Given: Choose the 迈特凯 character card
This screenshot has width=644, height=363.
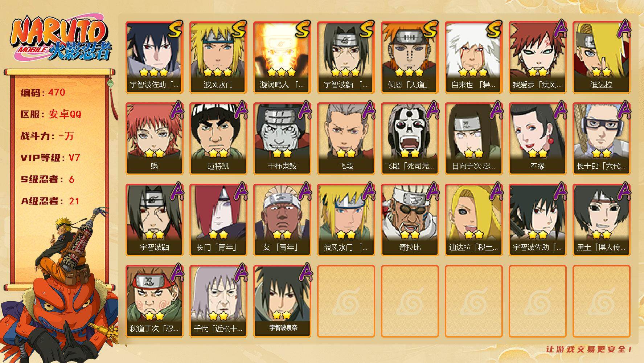Looking at the screenshot, I should [x=218, y=138].
